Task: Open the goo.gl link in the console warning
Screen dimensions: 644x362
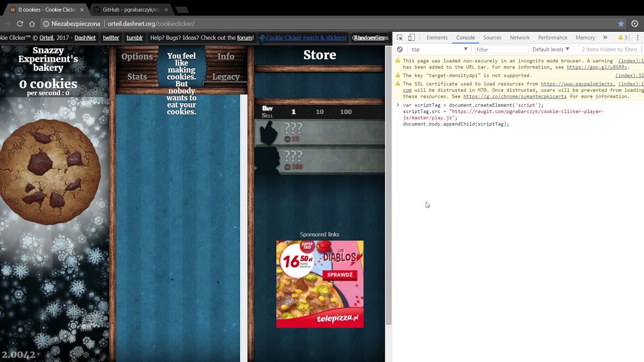Action: 597,67
